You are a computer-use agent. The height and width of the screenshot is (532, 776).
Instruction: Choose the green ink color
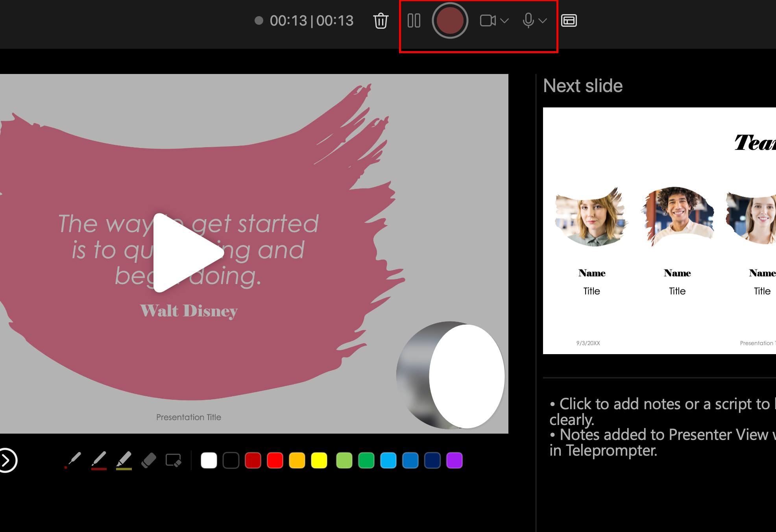pos(366,460)
